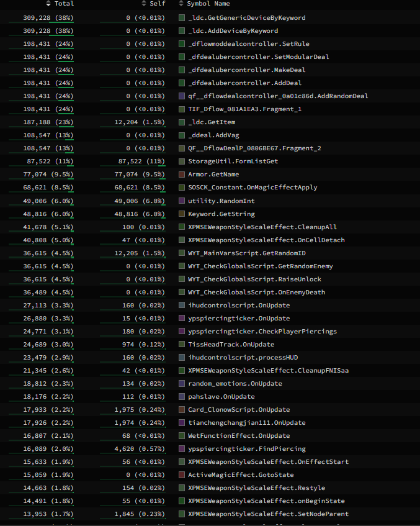420x526 pixels.
Task: Select XPMSEWeaponStyleScaleEffect.OnCellDetach symbol name
Action: click(x=267, y=240)
